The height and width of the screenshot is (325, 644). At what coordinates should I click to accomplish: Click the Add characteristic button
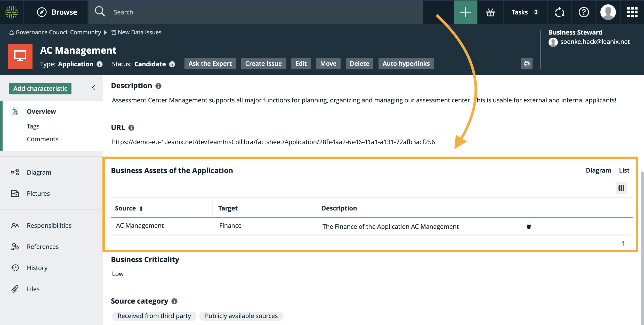(40, 88)
